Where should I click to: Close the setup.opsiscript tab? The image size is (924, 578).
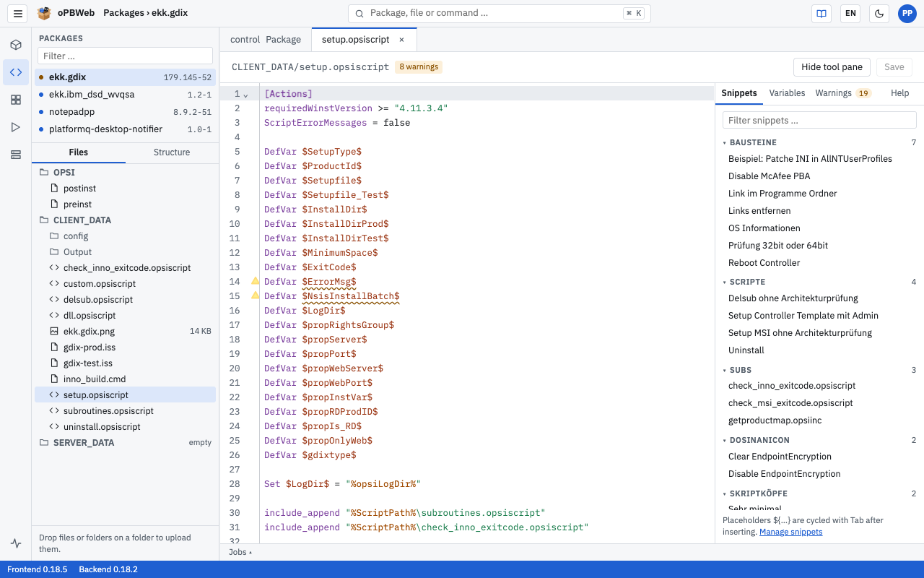point(401,40)
